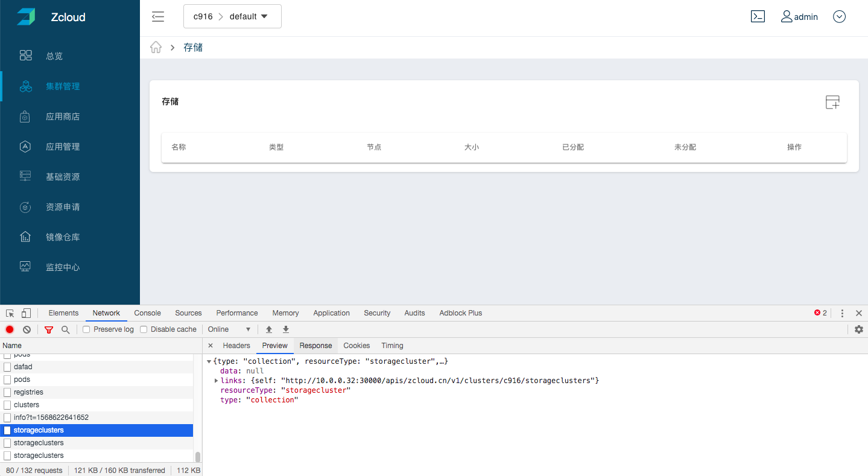Open the circled chevron user menu
868x476 pixels.
(839, 16)
